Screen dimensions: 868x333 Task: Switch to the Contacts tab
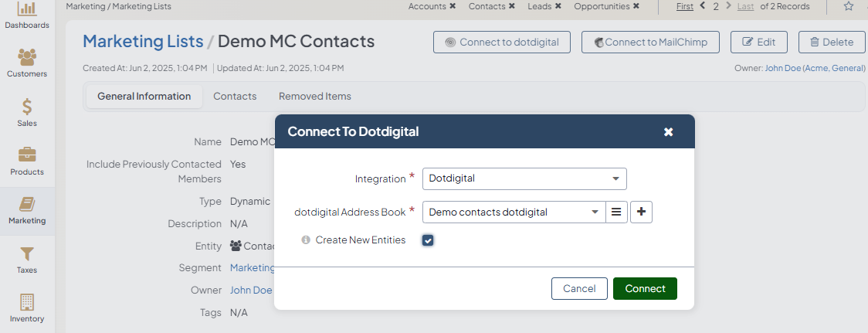235,97
